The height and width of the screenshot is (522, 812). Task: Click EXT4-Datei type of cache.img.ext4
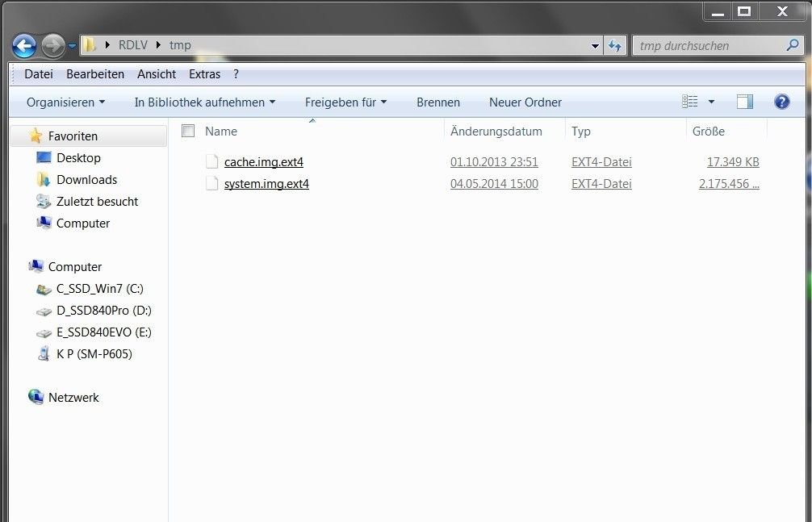601,161
